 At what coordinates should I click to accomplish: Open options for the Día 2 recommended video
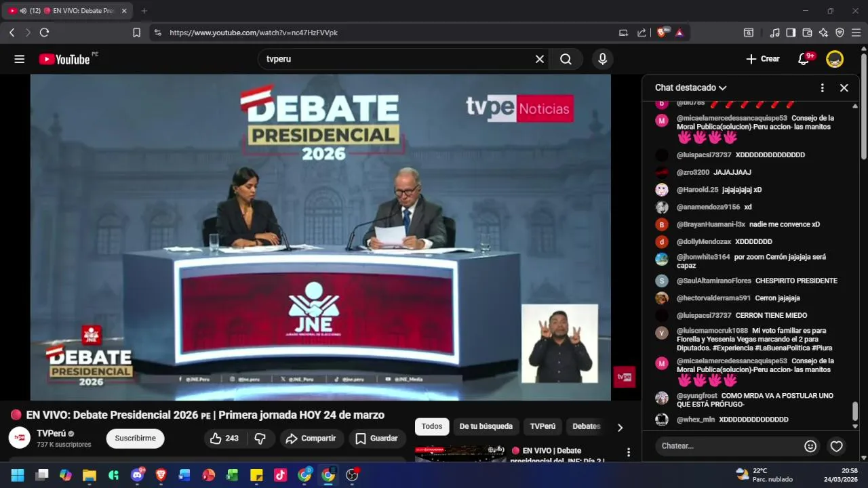(629, 452)
